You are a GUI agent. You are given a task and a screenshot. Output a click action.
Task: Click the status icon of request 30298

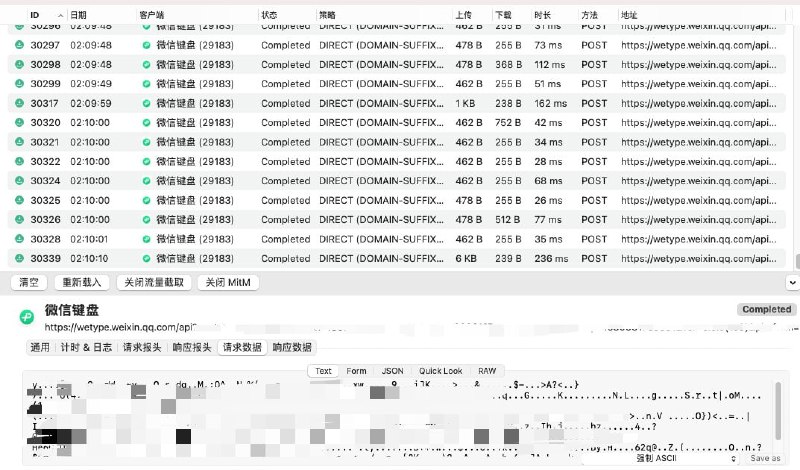19,64
